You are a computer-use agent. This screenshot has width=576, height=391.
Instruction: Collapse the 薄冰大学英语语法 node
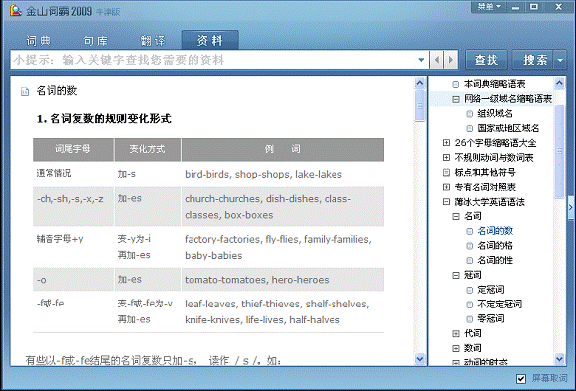click(x=446, y=202)
